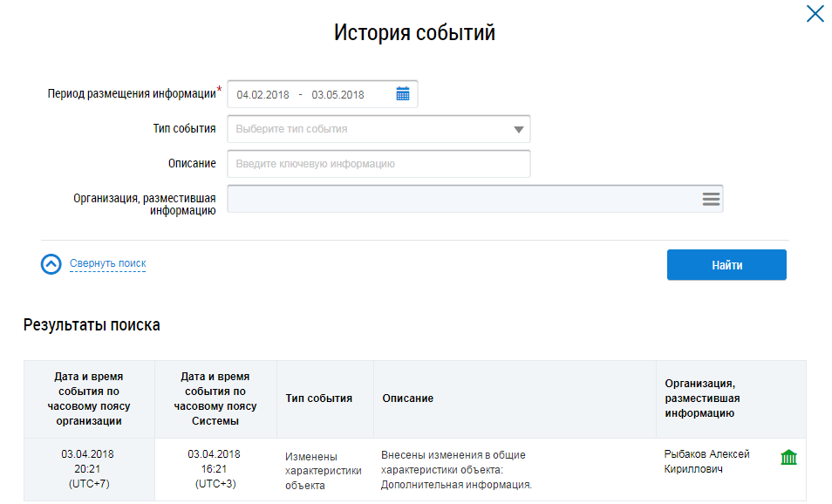
Task: Sort by System time zone date column
Action: (215, 398)
